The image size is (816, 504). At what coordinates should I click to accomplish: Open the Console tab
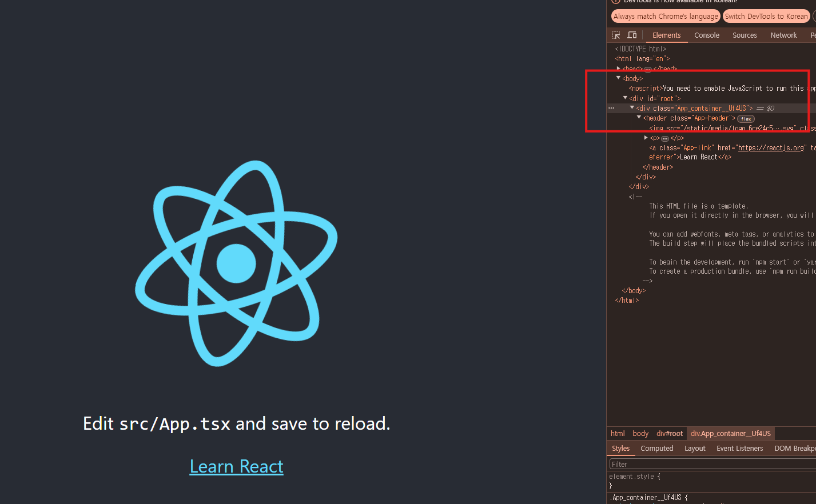(x=707, y=35)
